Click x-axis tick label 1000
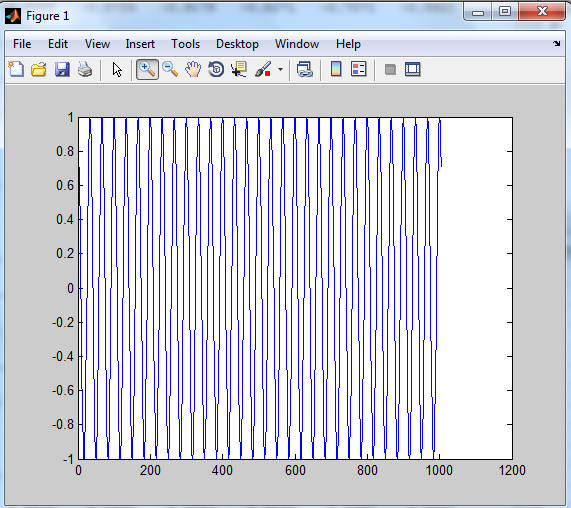 (439, 470)
